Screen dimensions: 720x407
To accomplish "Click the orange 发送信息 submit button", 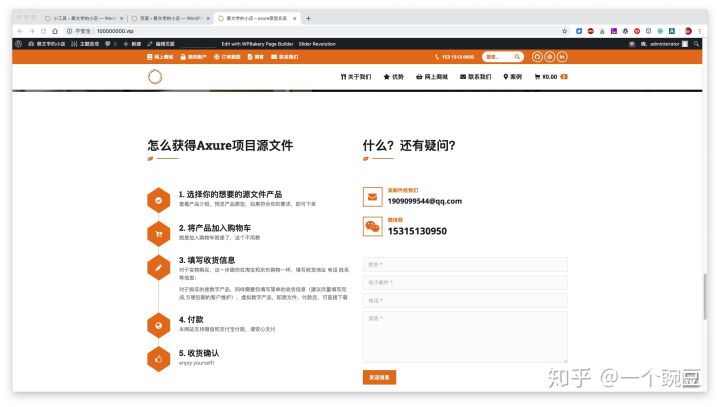I will (379, 377).
